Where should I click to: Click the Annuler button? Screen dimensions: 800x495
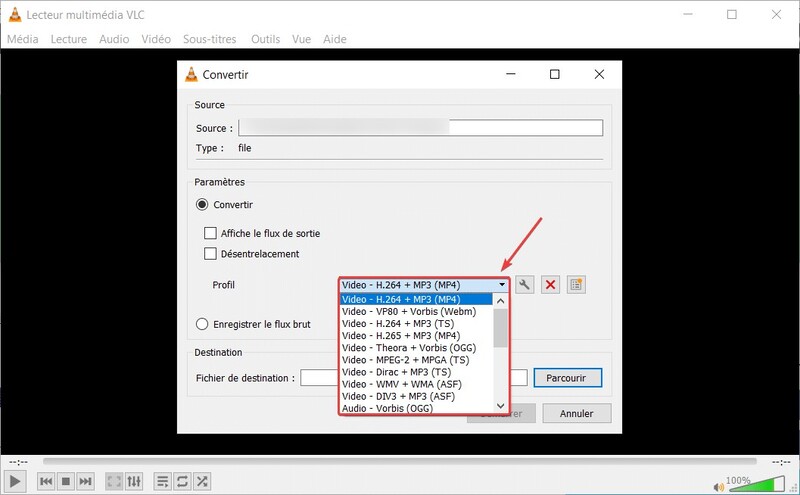point(577,413)
